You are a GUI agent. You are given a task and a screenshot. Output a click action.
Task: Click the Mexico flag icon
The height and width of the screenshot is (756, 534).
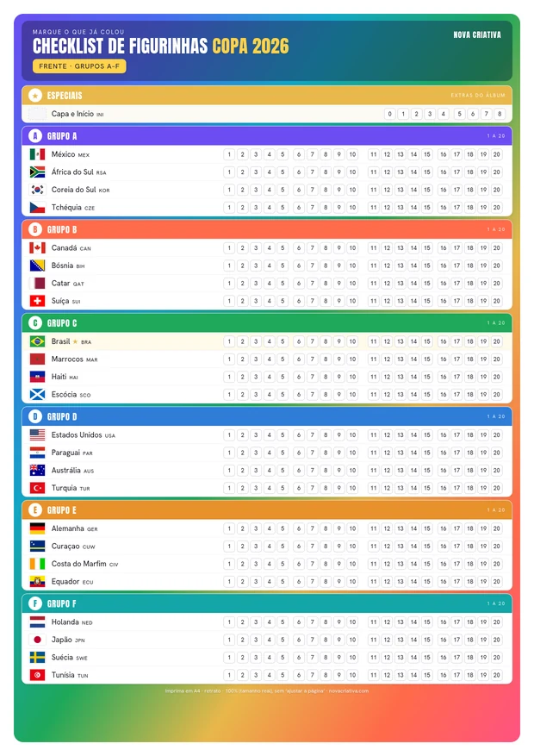(37, 154)
